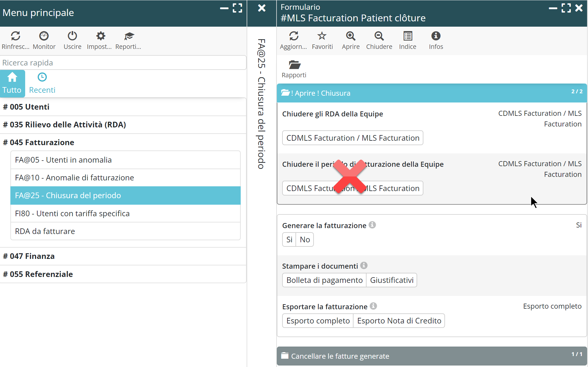Select Si for Generare la fatturazione
The width and height of the screenshot is (588, 367).
(x=289, y=239)
